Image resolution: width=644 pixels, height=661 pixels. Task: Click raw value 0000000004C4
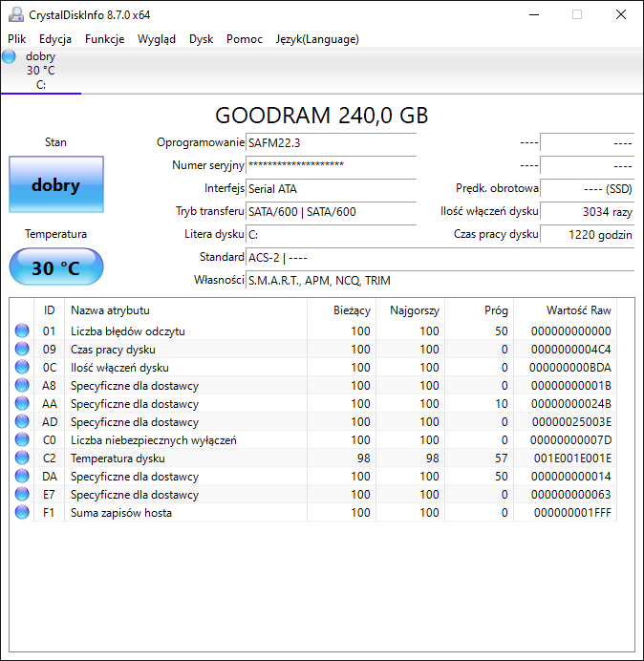571,350
